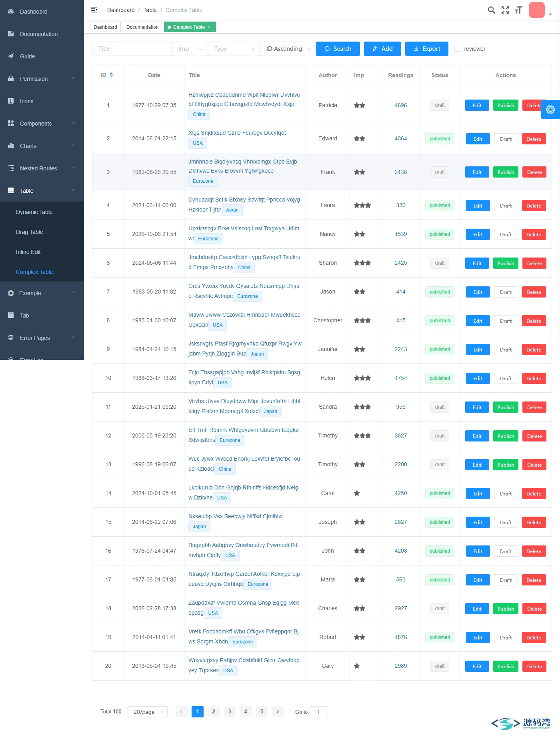Edit the article by Christopher
The width and height of the screenshot is (560, 739).
pos(478,321)
